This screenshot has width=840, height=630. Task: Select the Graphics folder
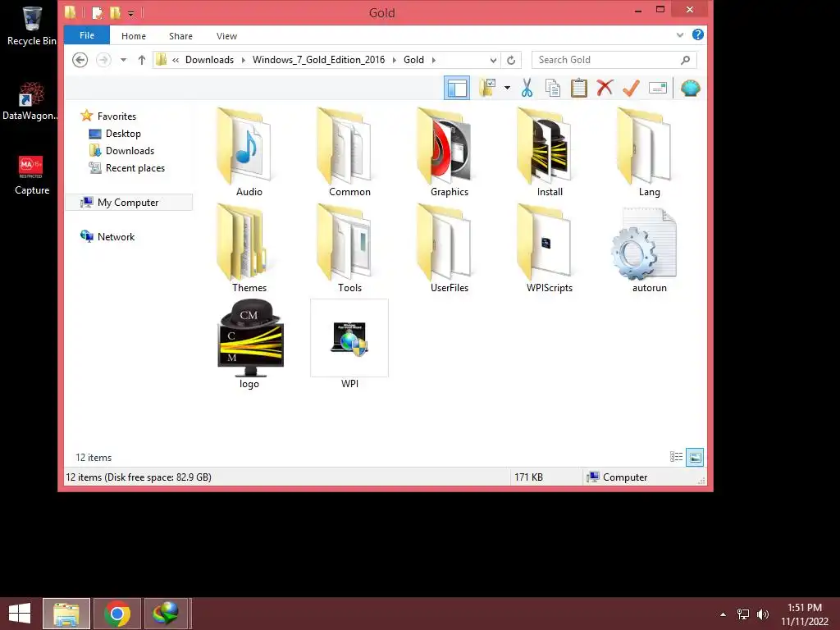pos(450,152)
